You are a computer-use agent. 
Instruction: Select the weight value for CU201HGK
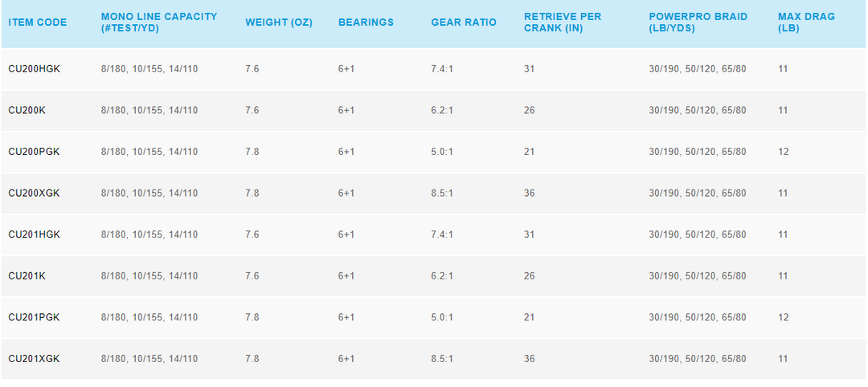(x=252, y=234)
